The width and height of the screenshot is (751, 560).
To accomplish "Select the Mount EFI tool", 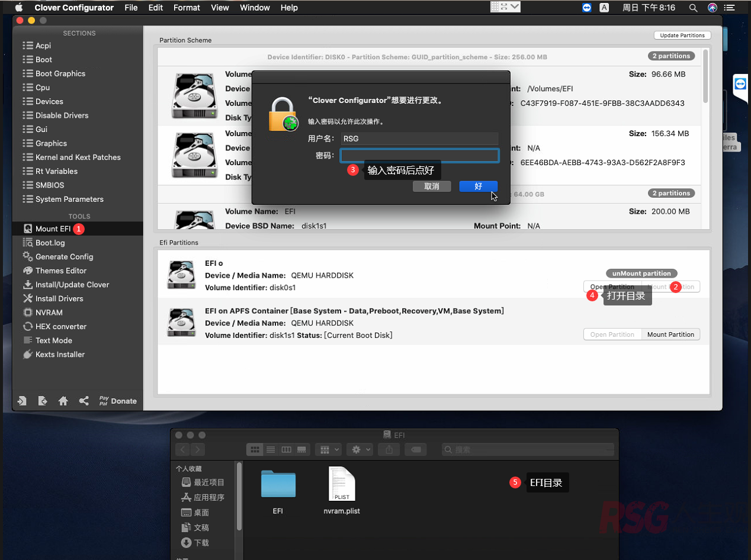I will (78, 228).
